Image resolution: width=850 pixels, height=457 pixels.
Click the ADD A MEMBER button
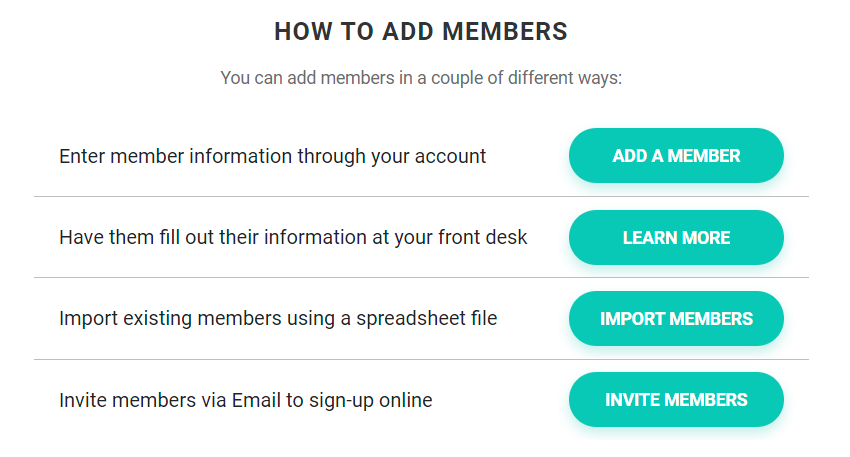[x=676, y=156]
